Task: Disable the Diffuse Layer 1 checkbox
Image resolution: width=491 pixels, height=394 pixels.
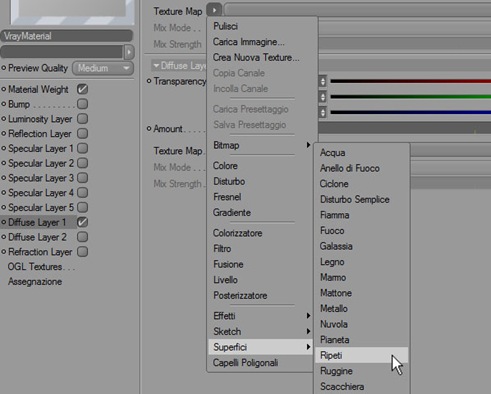Action: 82,222
